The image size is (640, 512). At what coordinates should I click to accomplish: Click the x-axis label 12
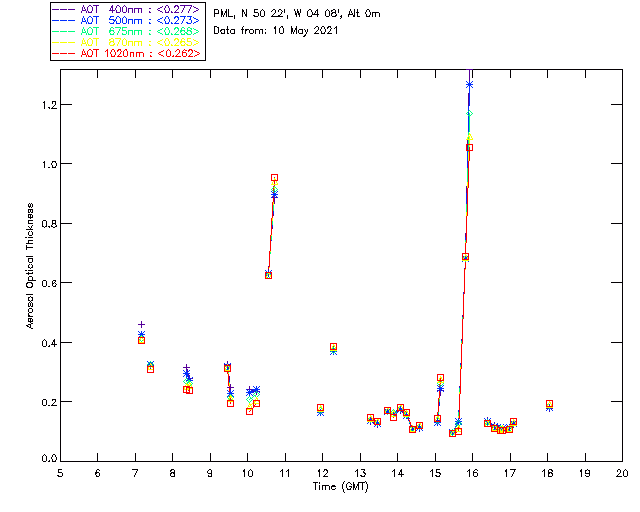322,473
